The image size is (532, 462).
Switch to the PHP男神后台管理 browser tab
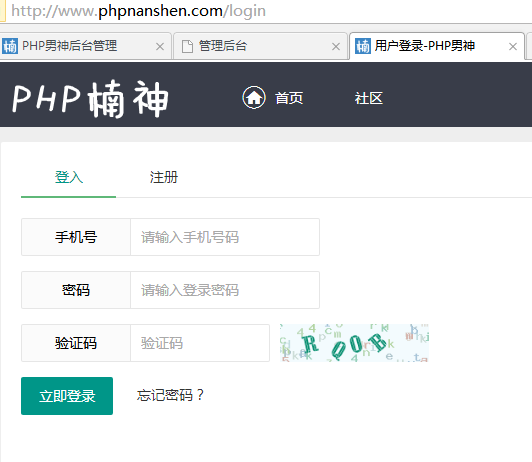(85, 46)
